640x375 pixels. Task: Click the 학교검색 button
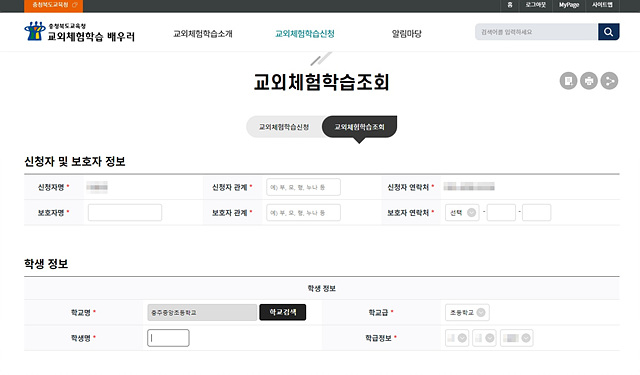(x=282, y=312)
